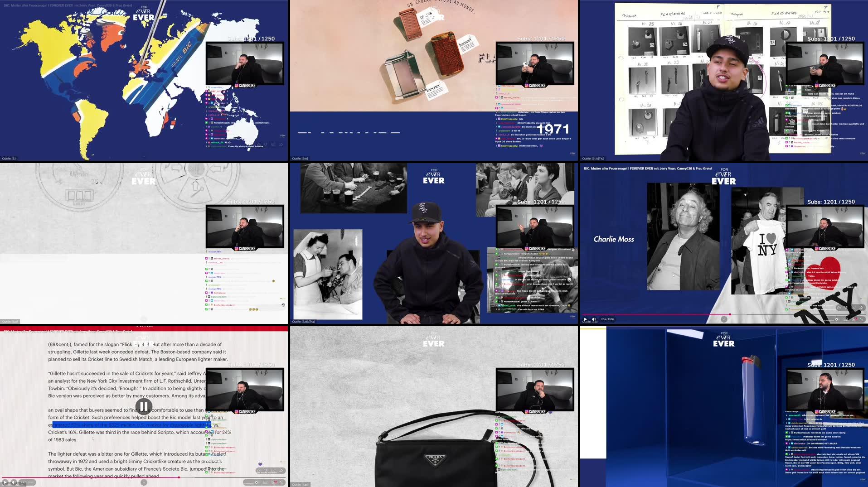This screenshot has height=487, width=868.
Task: Click the pause icon over the Gillette article
Action: point(144,406)
